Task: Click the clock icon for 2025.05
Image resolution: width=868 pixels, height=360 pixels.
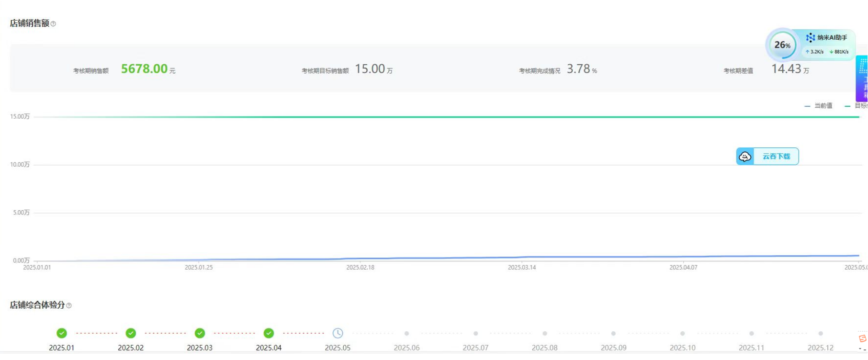Action: click(338, 333)
